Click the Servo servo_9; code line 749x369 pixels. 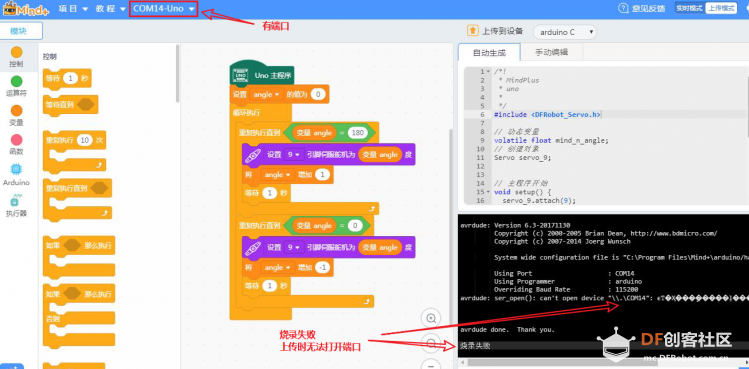tap(523, 157)
